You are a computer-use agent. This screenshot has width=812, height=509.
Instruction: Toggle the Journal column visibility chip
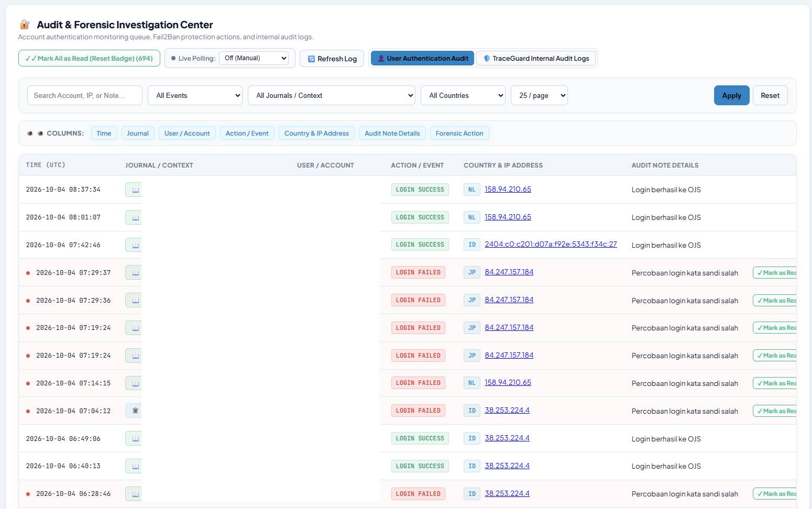pyautogui.click(x=138, y=134)
